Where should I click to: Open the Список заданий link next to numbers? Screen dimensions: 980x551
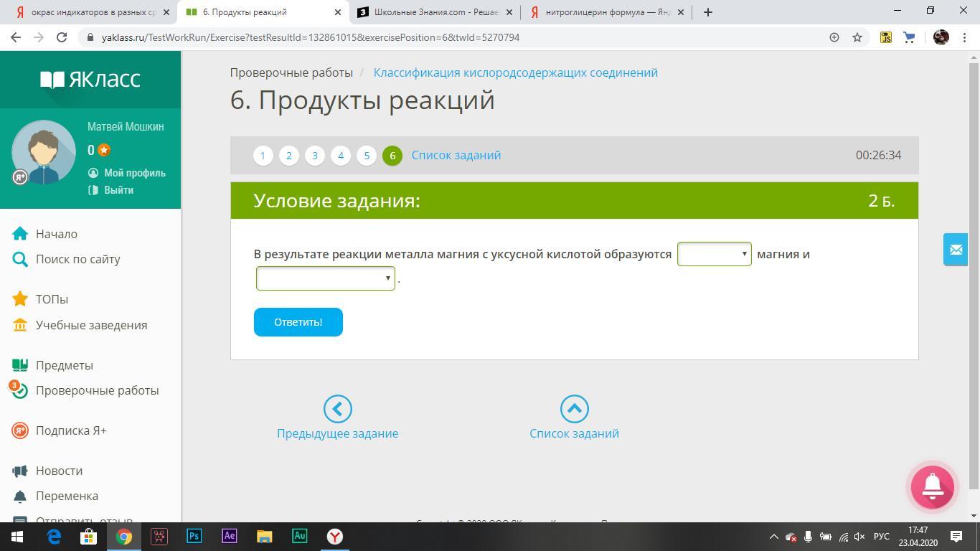click(456, 155)
